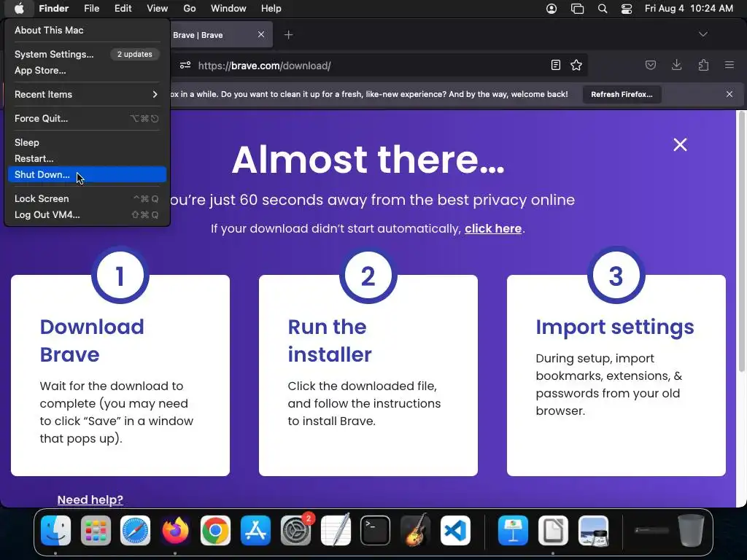Click the click here download link
747x560 pixels.
[x=493, y=228]
